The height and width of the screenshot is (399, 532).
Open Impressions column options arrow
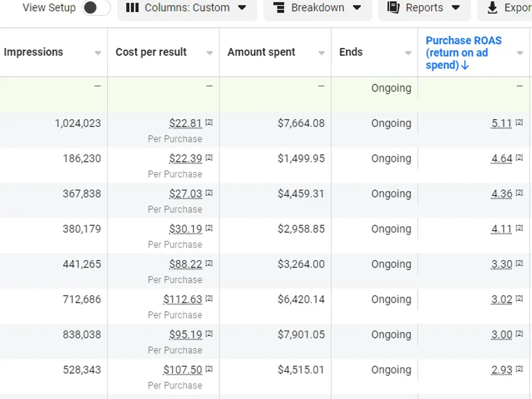[x=98, y=53]
